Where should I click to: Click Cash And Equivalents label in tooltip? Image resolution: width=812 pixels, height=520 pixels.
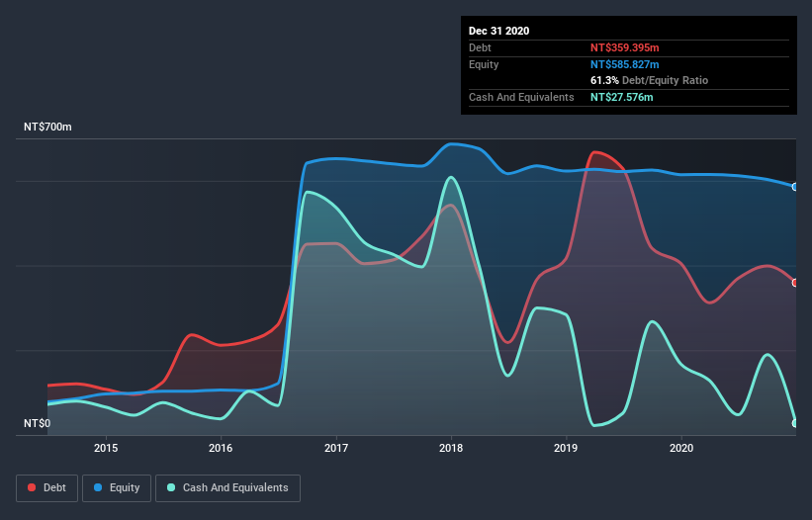(521, 97)
